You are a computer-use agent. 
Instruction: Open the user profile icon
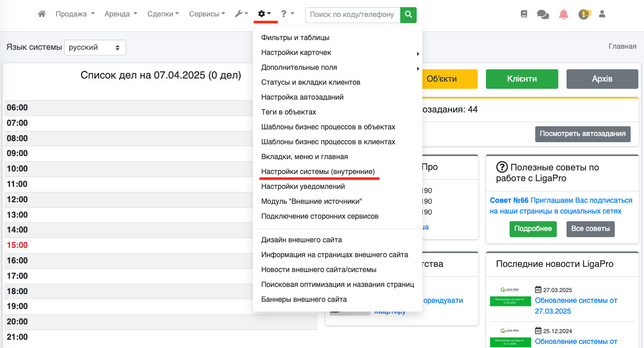click(602, 14)
